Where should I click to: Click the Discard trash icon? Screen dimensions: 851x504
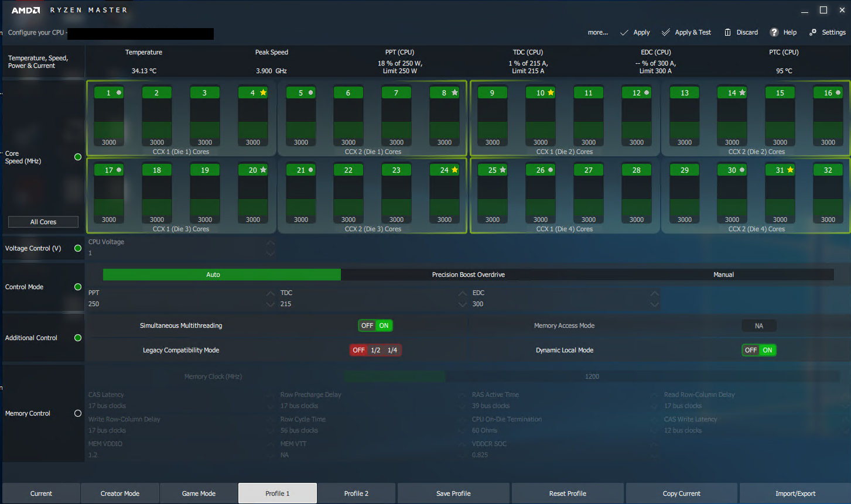point(727,32)
